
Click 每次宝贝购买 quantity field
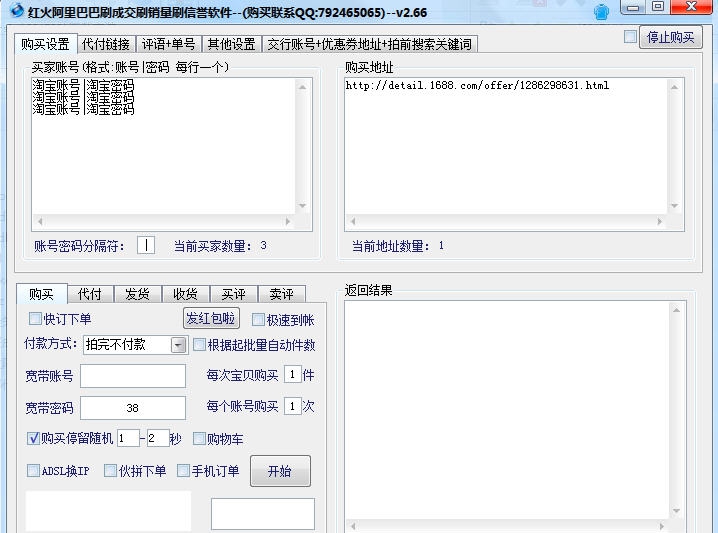pos(293,375)
